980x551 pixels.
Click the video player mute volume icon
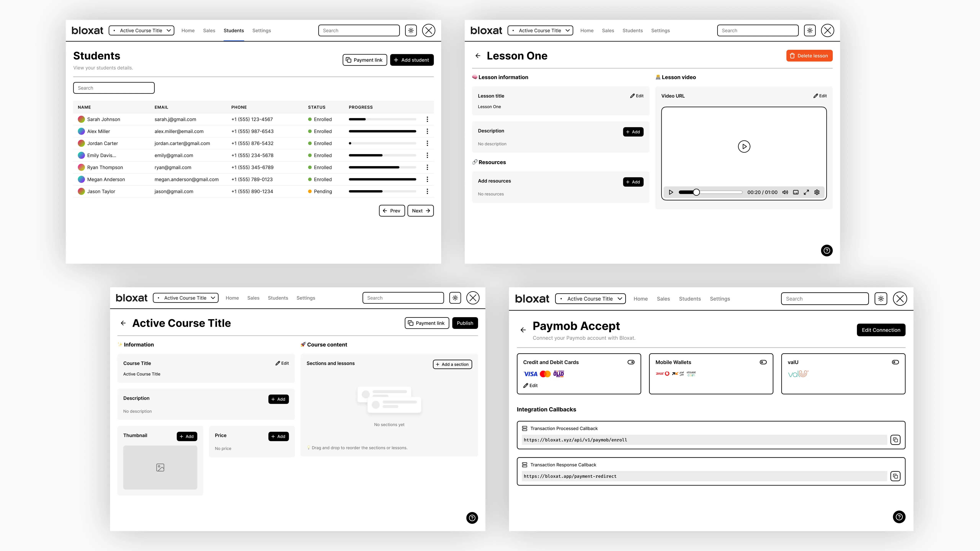785,192
